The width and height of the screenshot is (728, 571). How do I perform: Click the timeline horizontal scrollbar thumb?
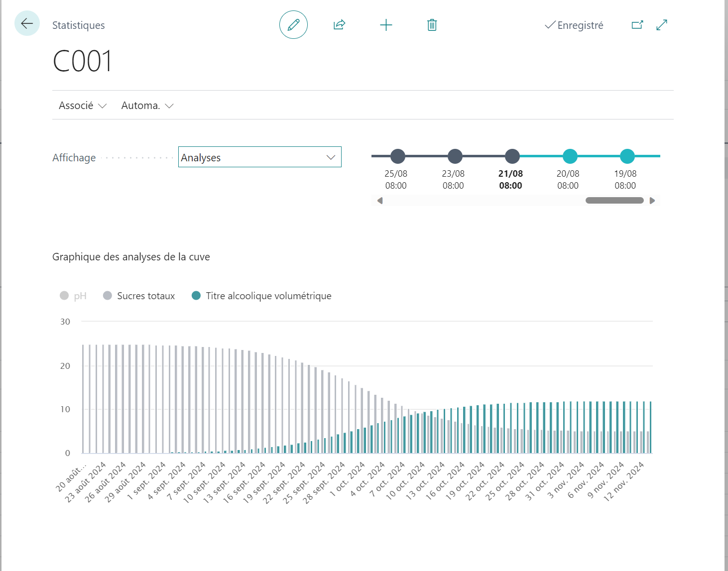614,201
